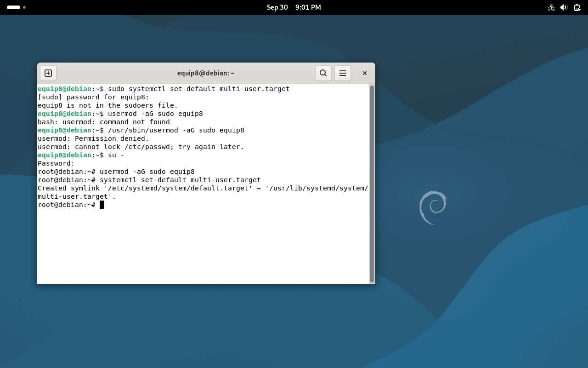Click the "multi-user.target'." continuation line
Image resolution: width=588 pixels, height=368 pixels.
[x=77, y=196]
